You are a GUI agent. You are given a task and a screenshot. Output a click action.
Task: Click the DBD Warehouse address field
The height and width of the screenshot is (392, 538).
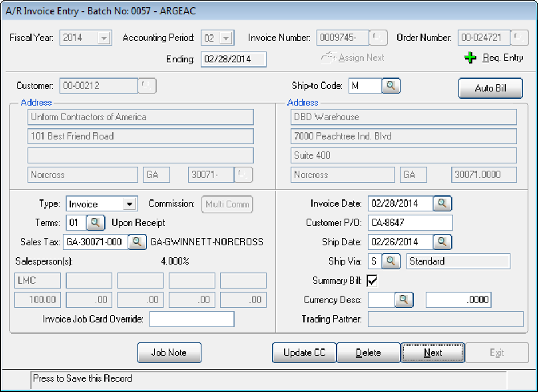click(x=404, y=117)
